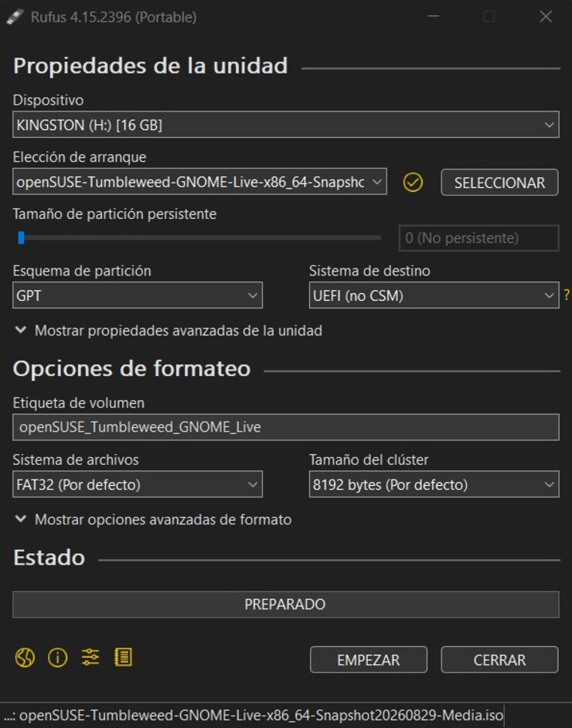Click the Etiqueta de volumen label
Viewport: 572px width, 728px height.
[x=78, y=403]
